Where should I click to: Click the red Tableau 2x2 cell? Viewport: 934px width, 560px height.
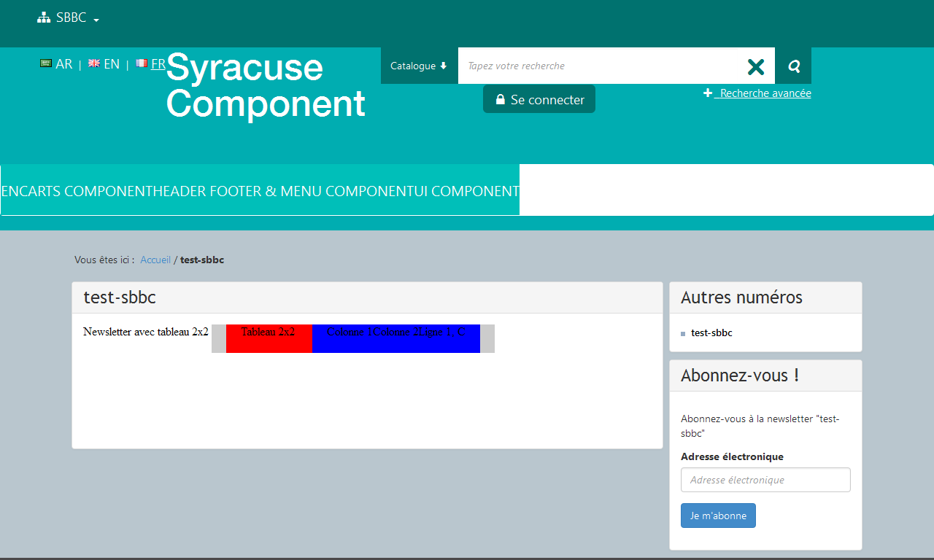[269, 339]
